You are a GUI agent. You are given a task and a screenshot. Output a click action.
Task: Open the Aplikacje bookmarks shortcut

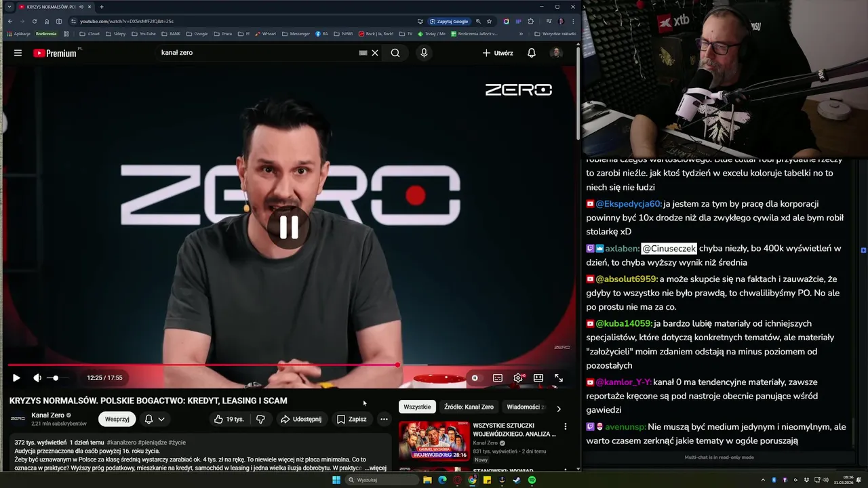click(x=18, y=33)
